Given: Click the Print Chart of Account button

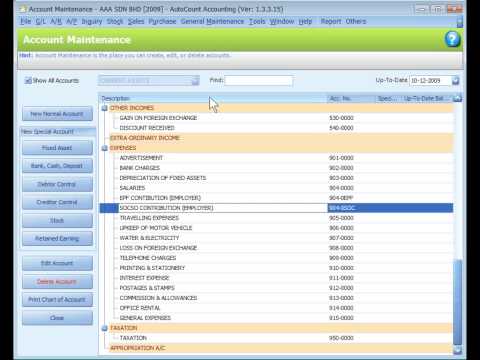Looking at the screenshot, I should pyautogui.click(x=57, y=300).
